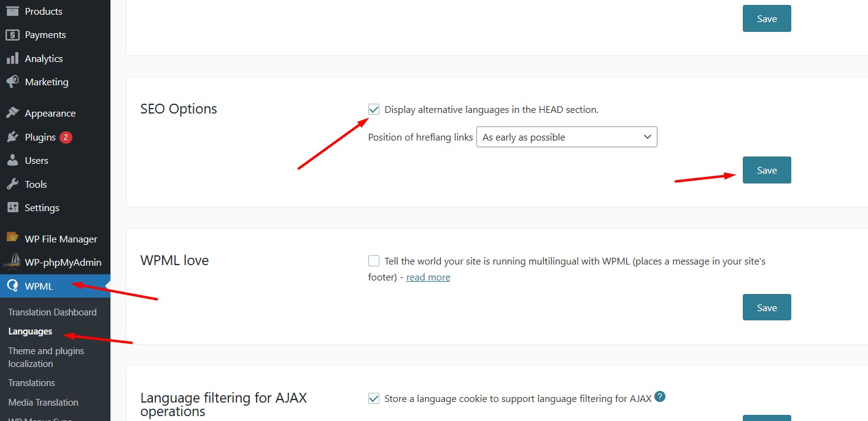Open the WPML menu in sidebar
Image resolution: width=868 pixels, height=421 pixels.
(x=39, y=286)
